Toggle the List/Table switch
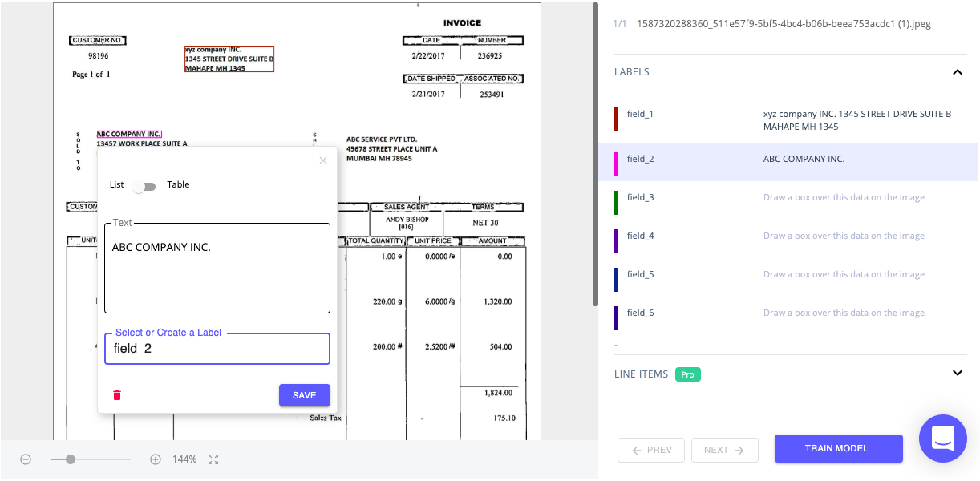The height and width of the screenshot is (481, 980). (x=144, y=186)
